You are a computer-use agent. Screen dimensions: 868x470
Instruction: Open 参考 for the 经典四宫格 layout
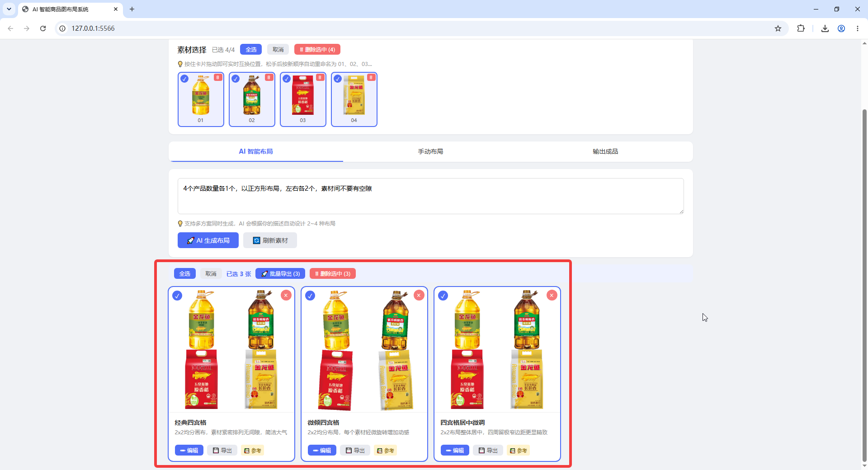point(252,450)
